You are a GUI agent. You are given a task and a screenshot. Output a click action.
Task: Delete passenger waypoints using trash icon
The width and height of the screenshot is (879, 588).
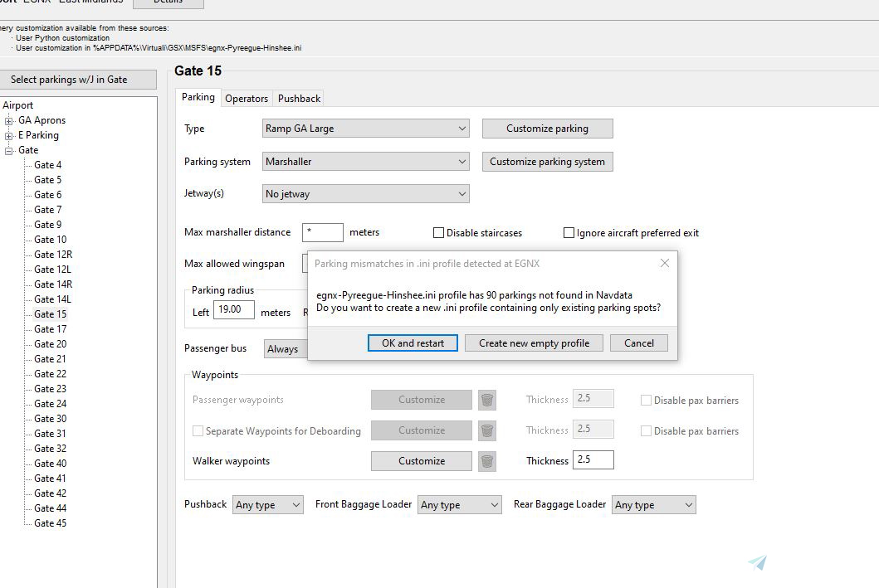click(487, 399)
